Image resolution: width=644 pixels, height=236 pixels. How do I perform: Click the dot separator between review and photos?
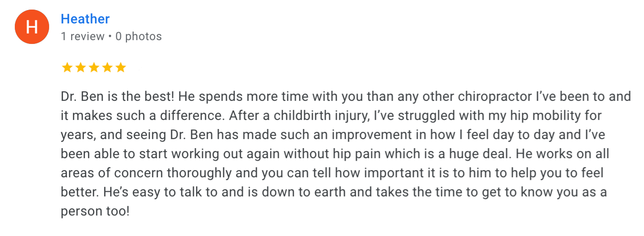[110, 37]
